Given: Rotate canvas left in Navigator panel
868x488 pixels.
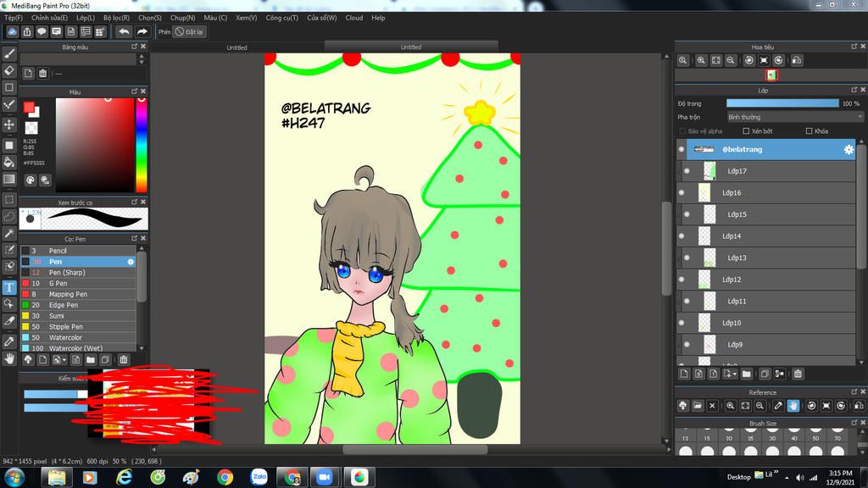Looking at the screenshot, I should click(749, 60).
